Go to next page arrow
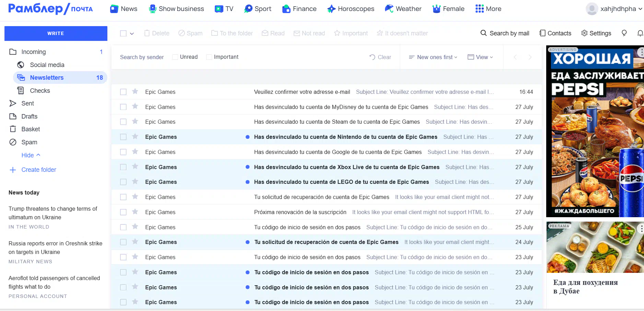644x311 pixels. (x=530, y=57)
